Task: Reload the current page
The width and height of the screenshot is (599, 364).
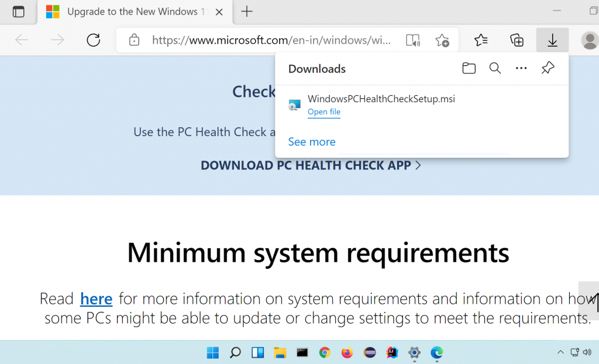Action: pyautogui.click(x=93, y=40)
